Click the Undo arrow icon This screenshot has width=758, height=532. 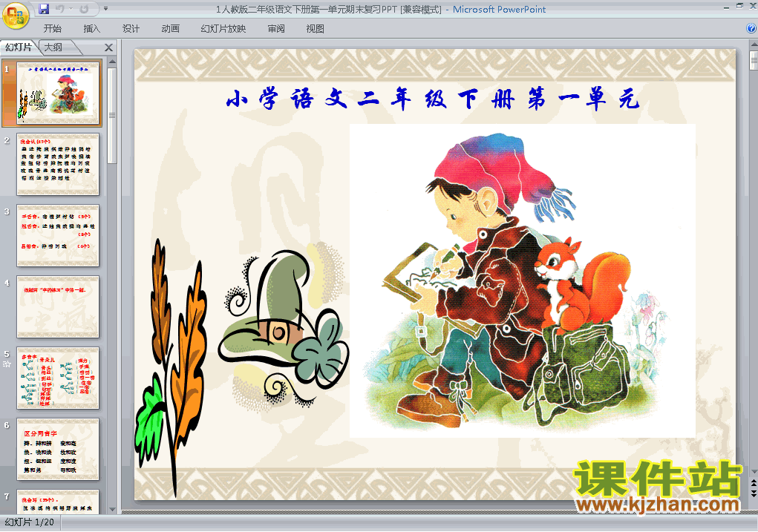point(60,9)
